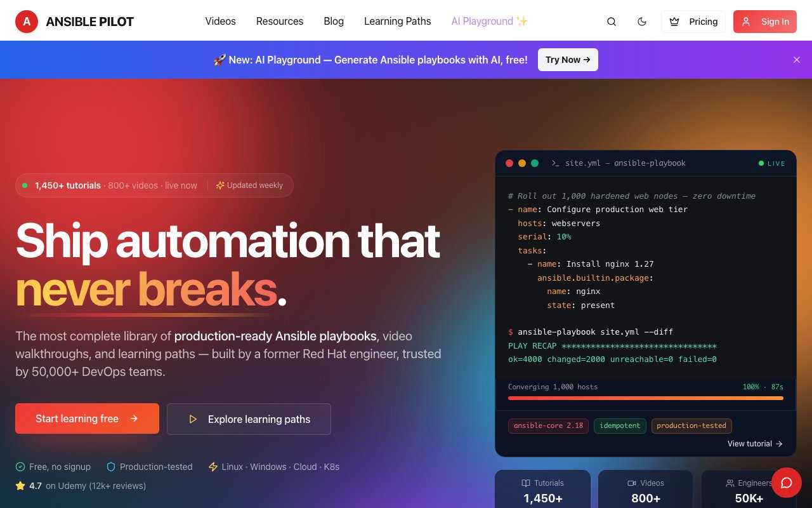Click the Free, no signup checkmark icon
This screenshot has width=812, height=508.
[x=20, y=467]
